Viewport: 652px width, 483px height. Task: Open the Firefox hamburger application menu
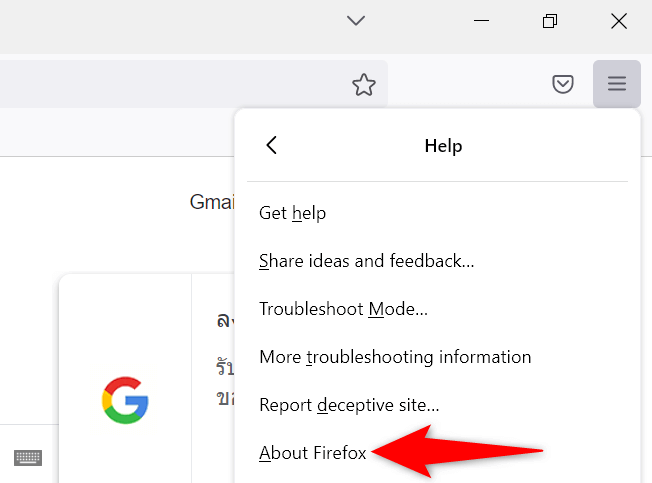[617, 84]
